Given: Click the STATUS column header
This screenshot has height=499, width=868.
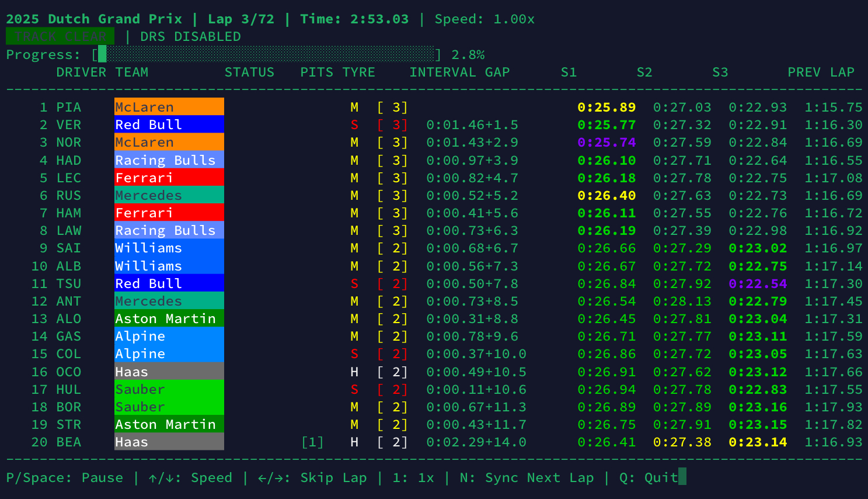Looking at the screenshot, I should coord(249,72).
